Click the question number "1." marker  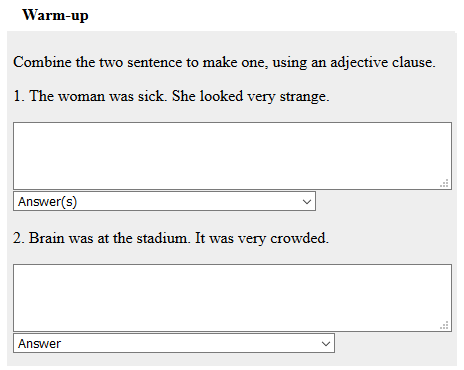19,96
